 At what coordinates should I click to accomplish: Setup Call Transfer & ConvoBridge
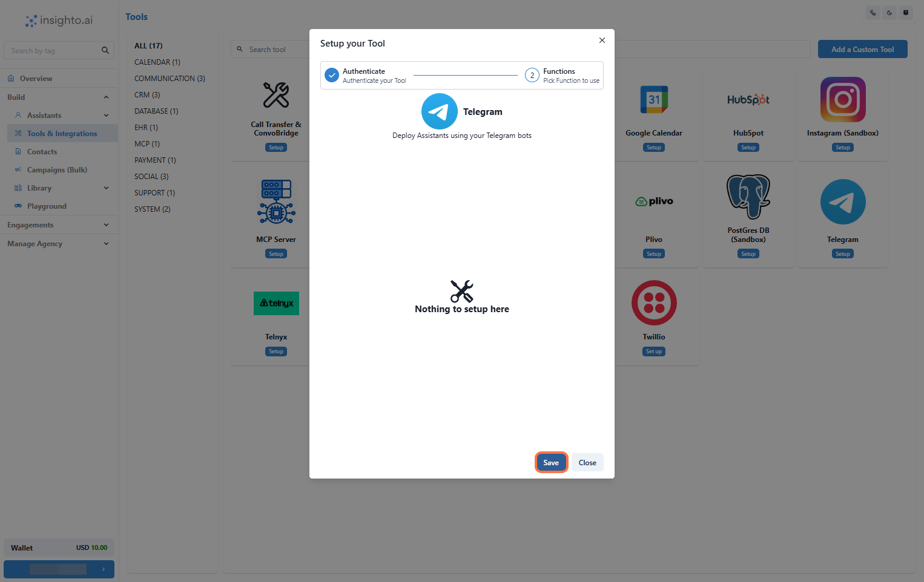276,147
